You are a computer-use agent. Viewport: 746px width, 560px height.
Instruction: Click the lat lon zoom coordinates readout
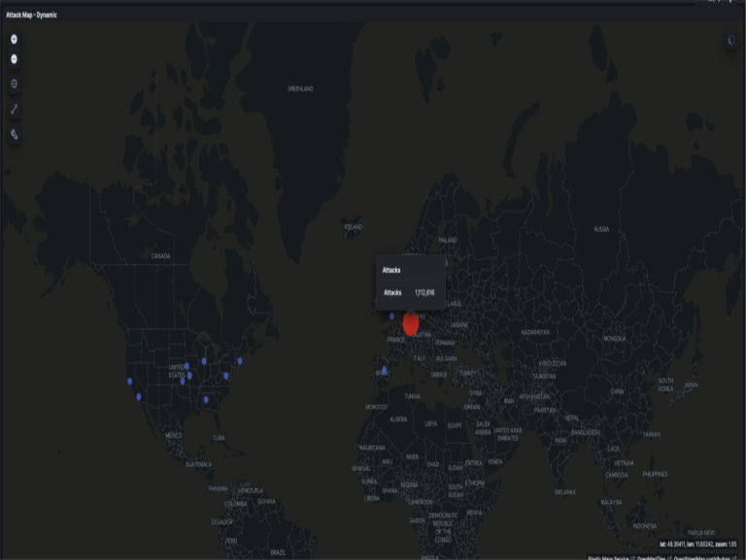pos(699,544)
